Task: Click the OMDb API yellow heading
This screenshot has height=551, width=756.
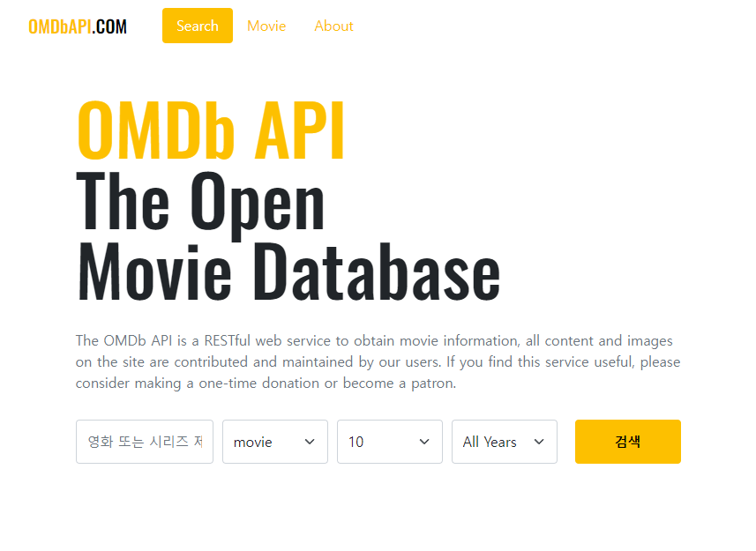Action: tap(211, 130)
